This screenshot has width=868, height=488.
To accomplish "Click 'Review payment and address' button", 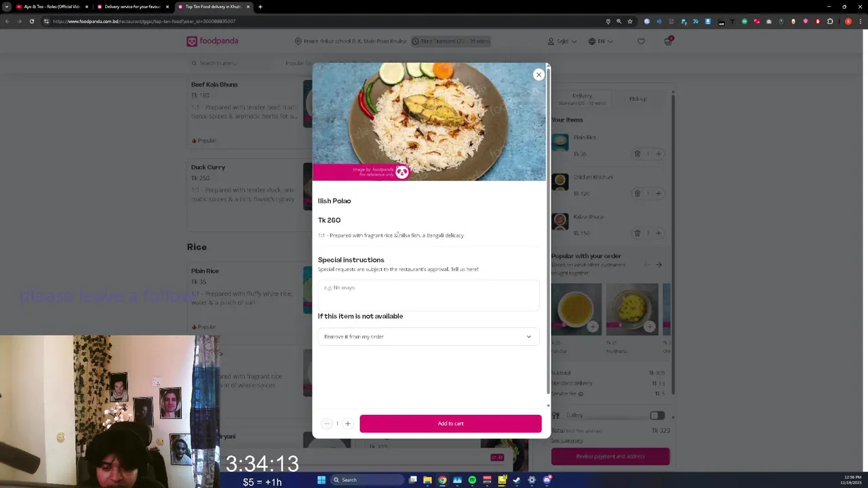I will pyautogui.click(x=610, y=457).
